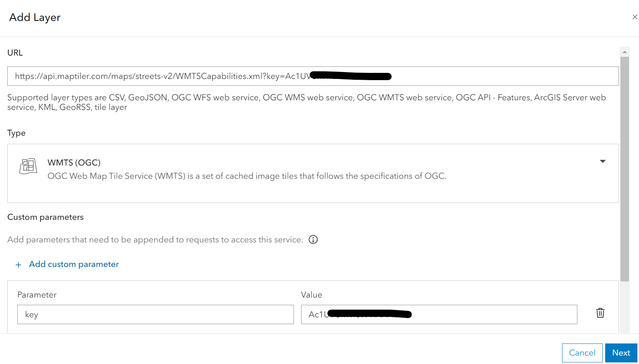Focus the URL input field

[483, 76]
